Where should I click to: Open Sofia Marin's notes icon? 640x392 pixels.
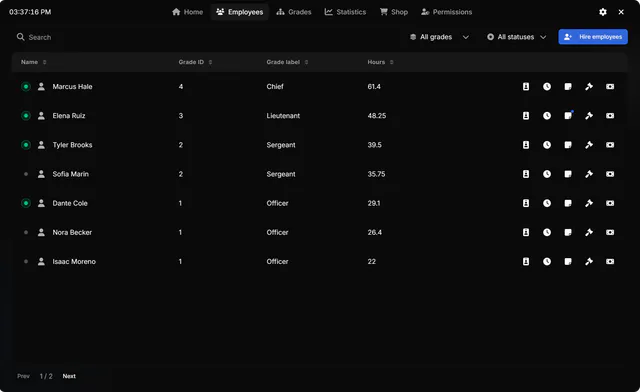coord(568,174)
